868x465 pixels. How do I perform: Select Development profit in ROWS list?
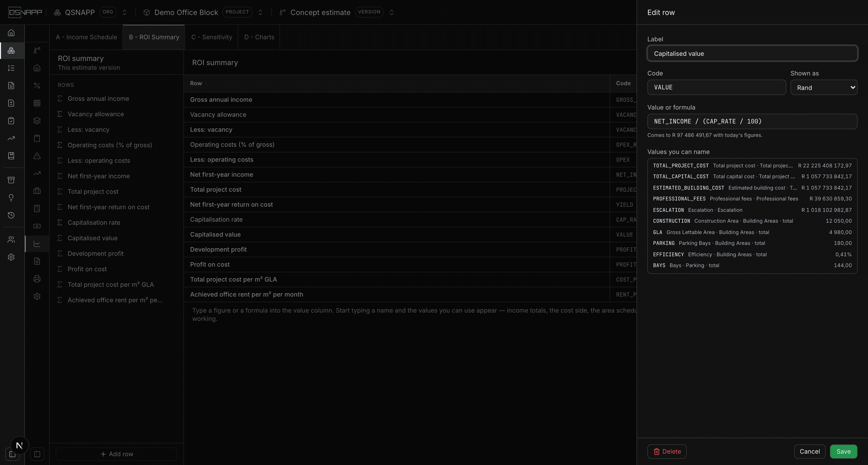click(95, 253)
